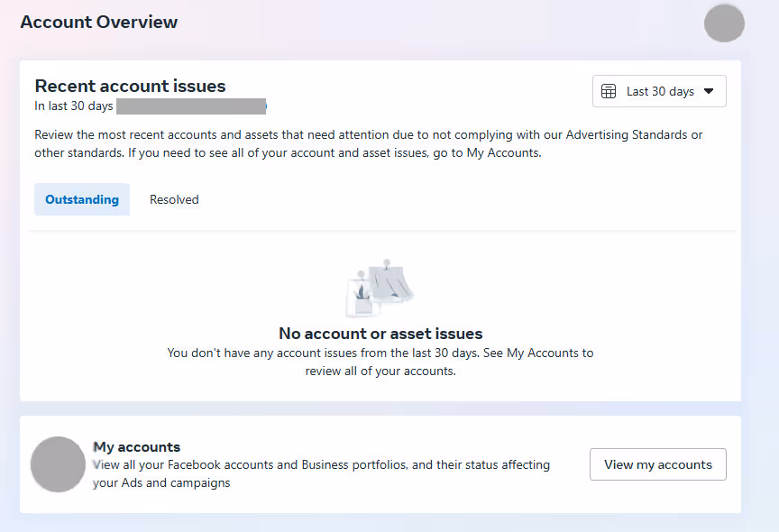Click the My accounts section title
Image resolution: width=779 pixels, height=532 pixels.
click(136, 446)
